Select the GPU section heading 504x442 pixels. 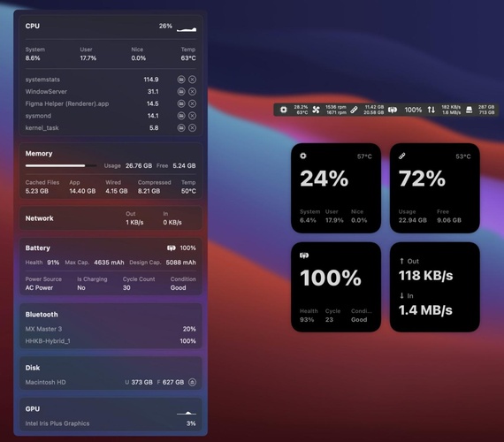[x=33, y=409]
